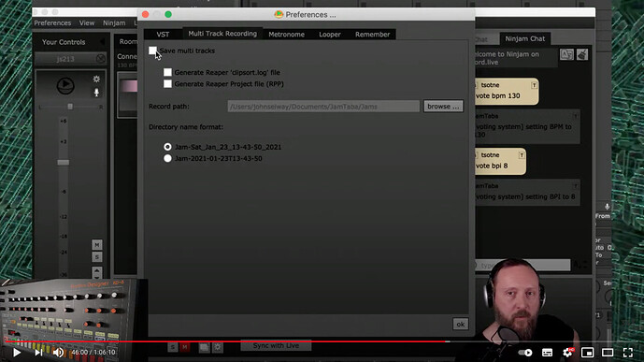
Task: Enable the Save multi tracks checkbox
Action: pos(152,51)
